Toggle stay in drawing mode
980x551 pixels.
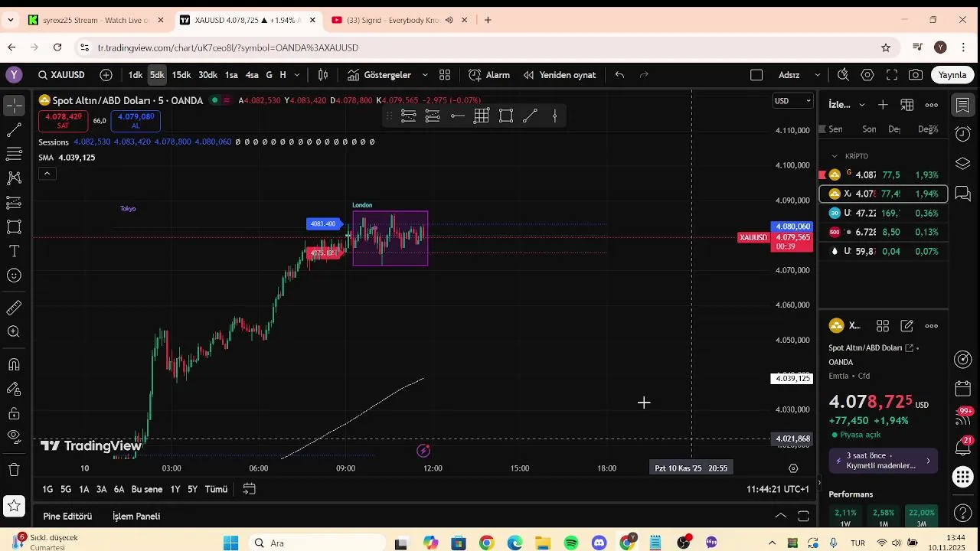click(14, 389)
